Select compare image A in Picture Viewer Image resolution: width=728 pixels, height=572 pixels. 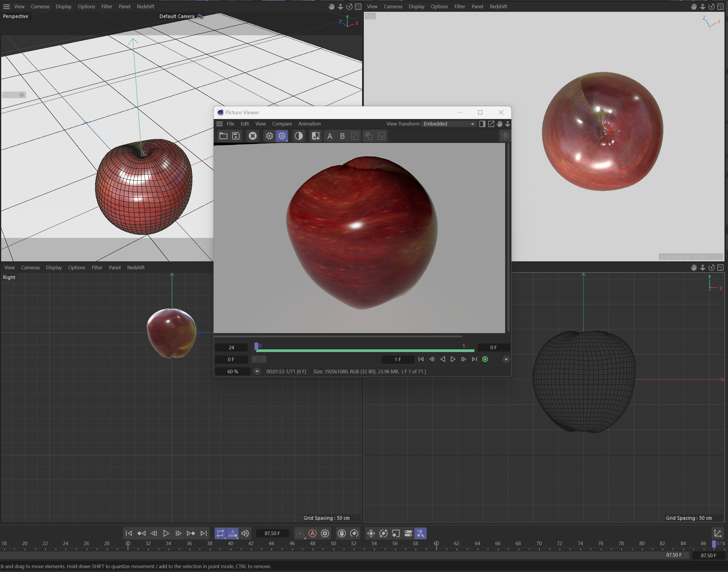point(330,136)
